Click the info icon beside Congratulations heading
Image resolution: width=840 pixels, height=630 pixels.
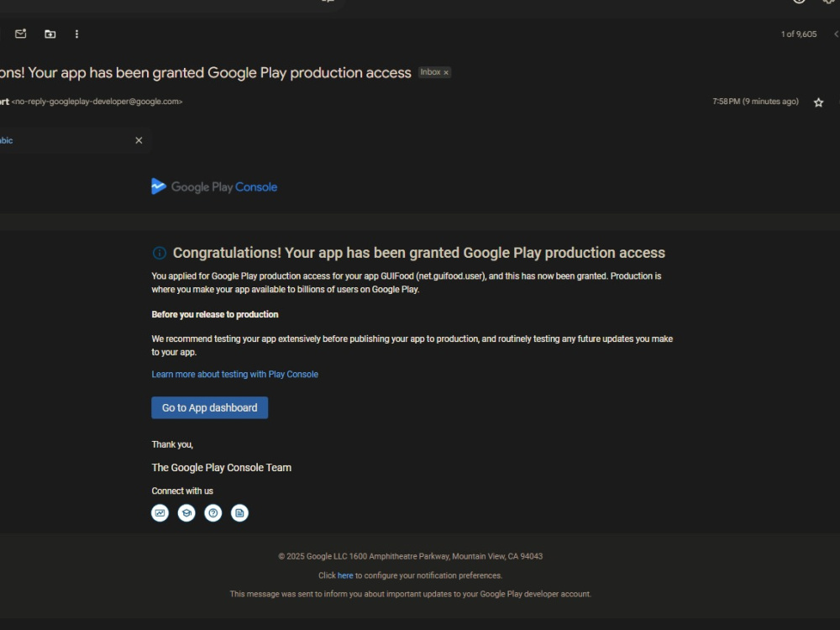pos(160,253)
